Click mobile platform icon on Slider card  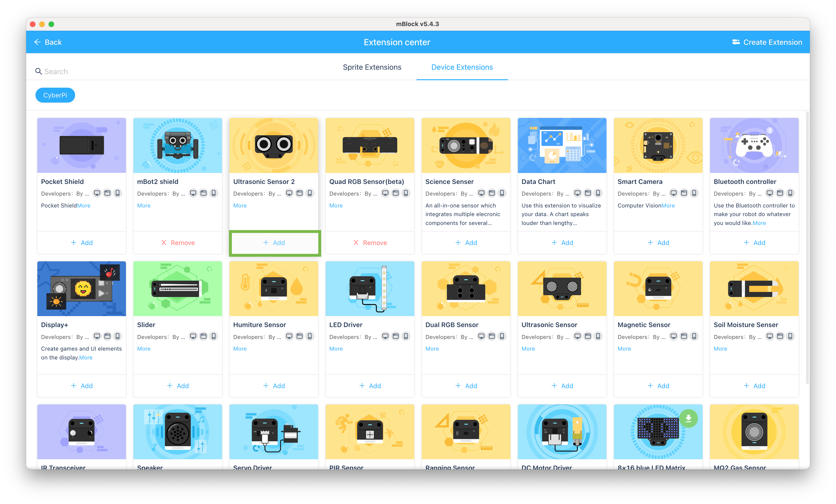pyautogui.click(x=214, y=336)
